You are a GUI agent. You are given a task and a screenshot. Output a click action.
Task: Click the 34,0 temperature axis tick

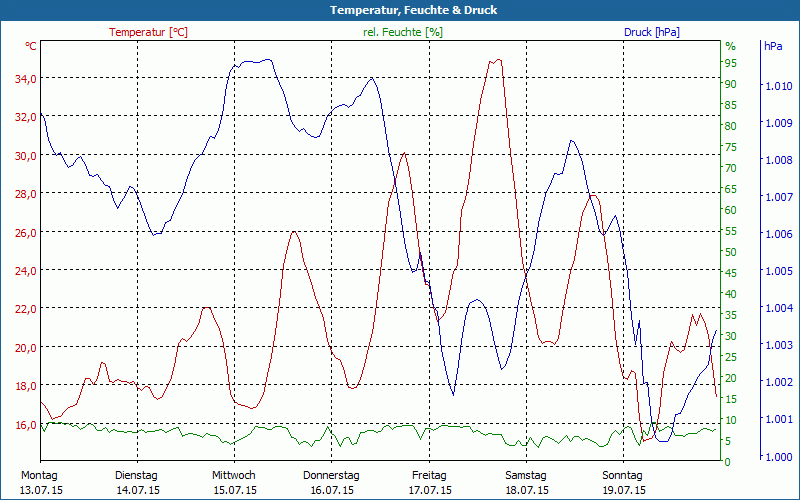pos(24,78)
